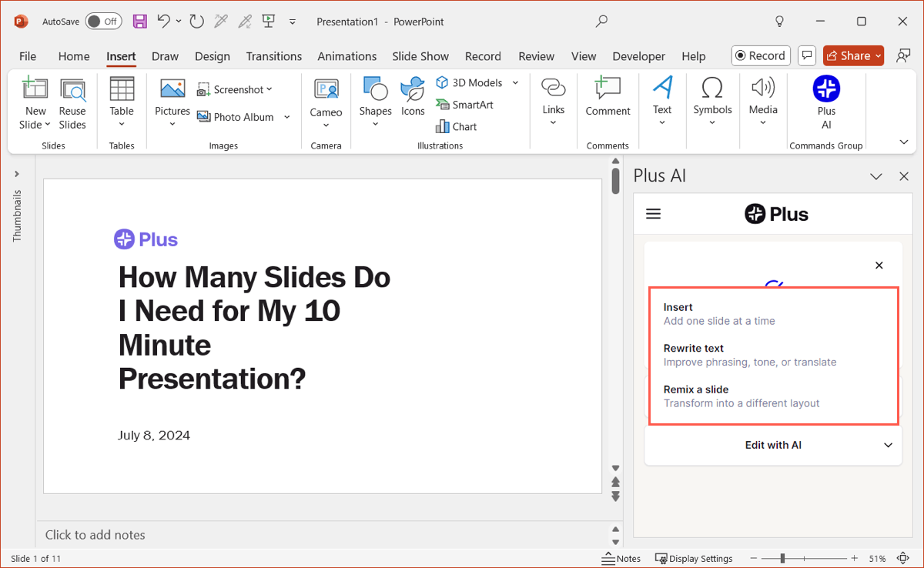
Task: Open the Text group
Action: 662,102
